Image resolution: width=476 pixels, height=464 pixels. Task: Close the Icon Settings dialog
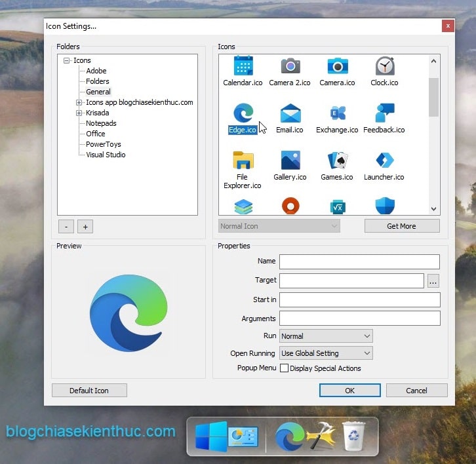pyautogui.click(x=448, y=26)
